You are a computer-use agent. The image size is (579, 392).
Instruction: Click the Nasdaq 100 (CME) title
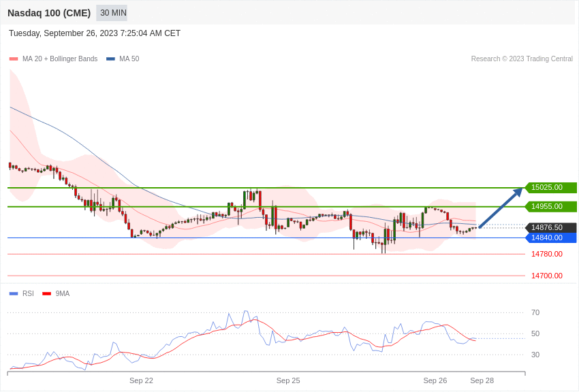[x=49, y=13]
